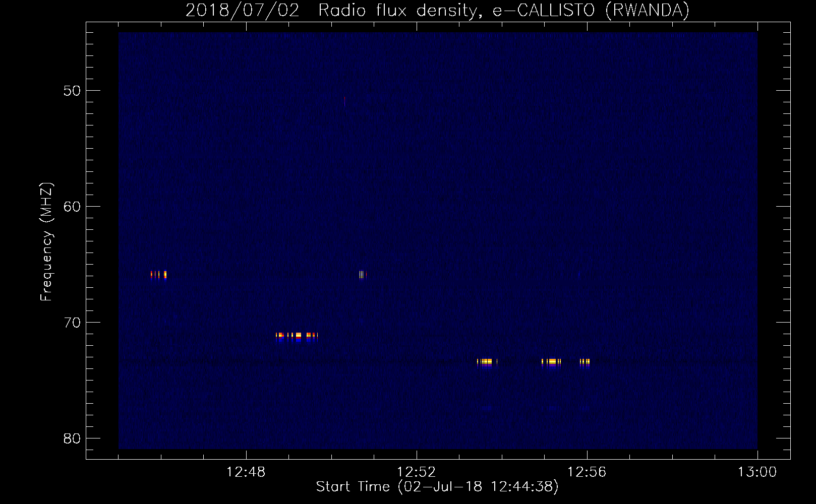
Task: Click the last 73.5 MHz burst near 12:56
Action: pyautogui.click(x=585, y=363)
